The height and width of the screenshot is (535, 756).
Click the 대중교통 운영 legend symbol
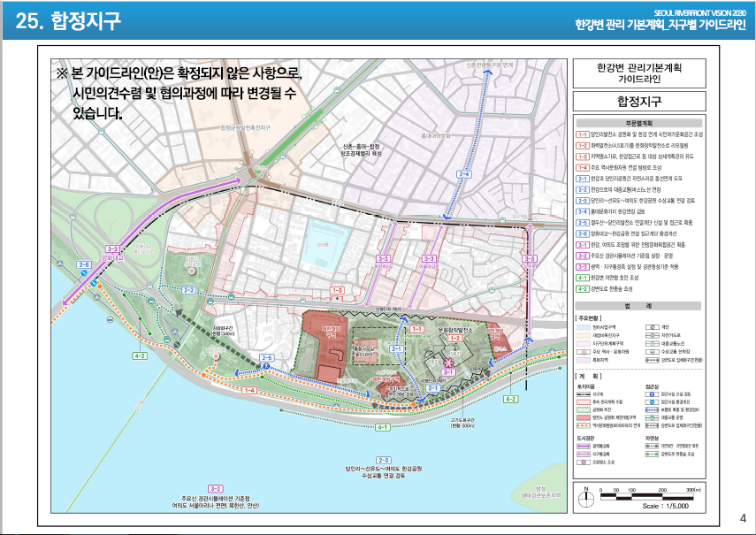coord(652,417)
